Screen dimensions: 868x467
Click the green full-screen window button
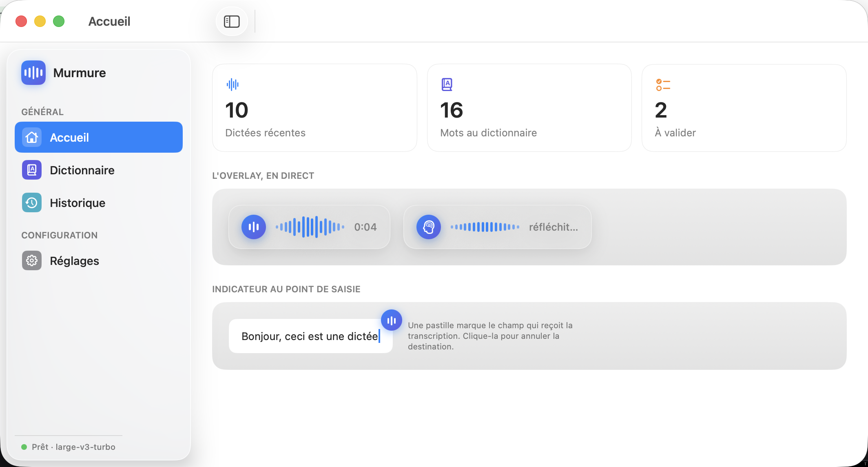(x=59, y=21)
